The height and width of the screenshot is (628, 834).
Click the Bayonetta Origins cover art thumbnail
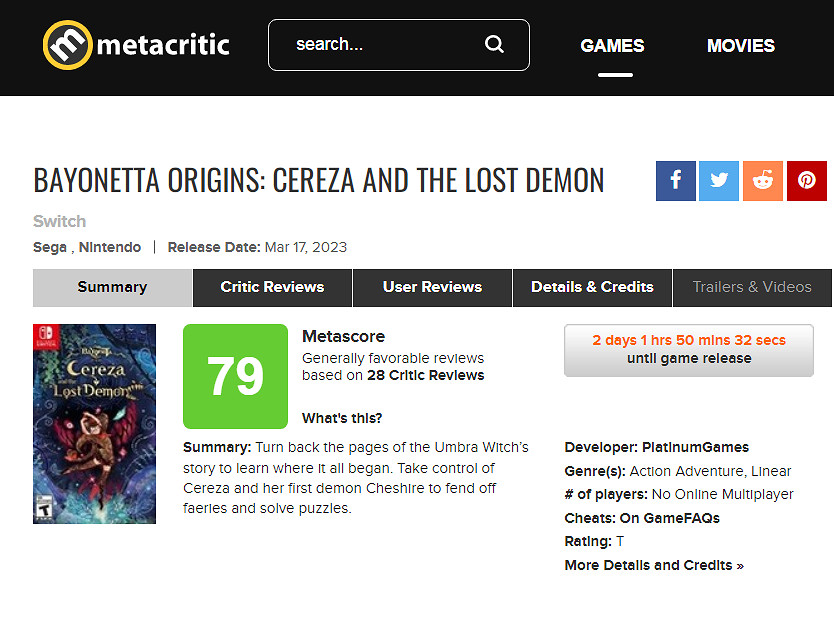click(x=94, y=424)
